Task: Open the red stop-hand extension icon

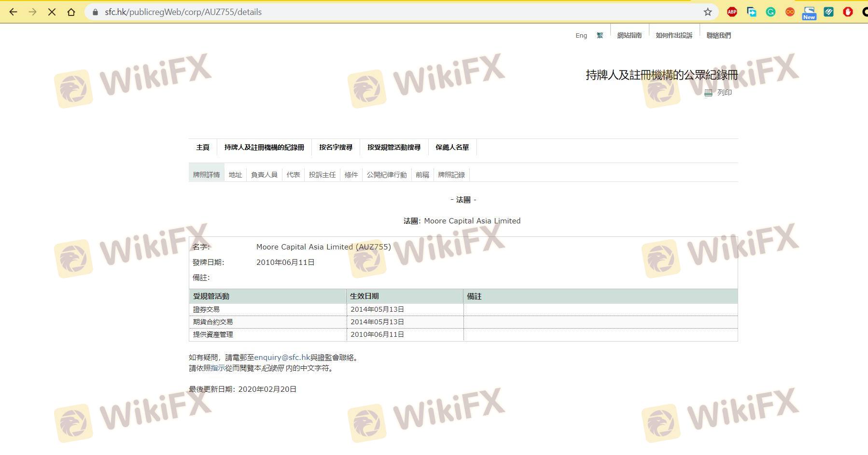Action: pyautogui.click(x=848, y=12)
